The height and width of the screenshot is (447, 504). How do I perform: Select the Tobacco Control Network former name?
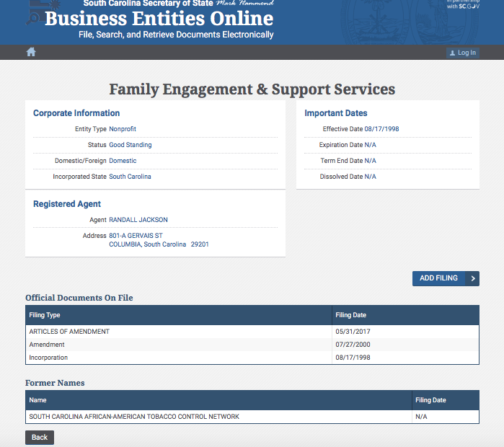(x=134, y=417)
